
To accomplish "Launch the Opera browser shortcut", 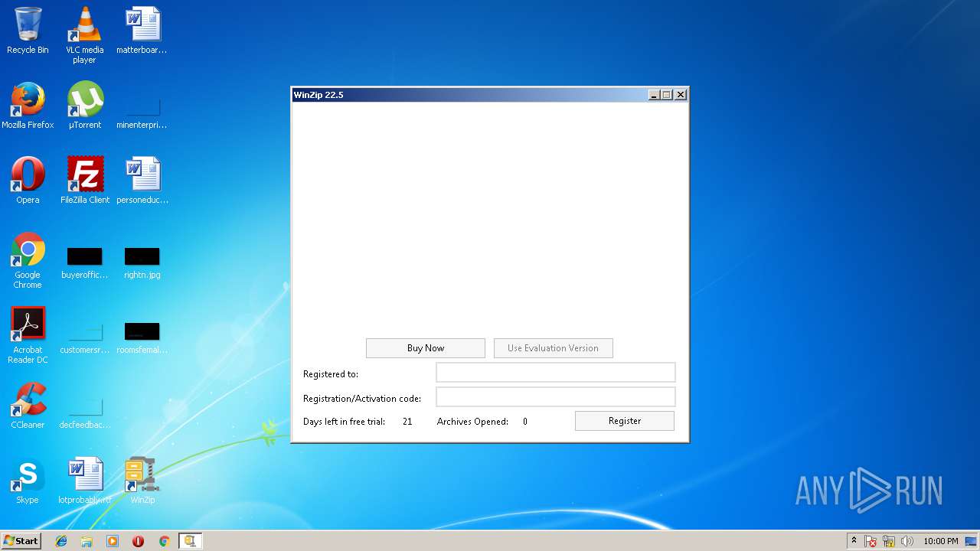I will (28, 181).
